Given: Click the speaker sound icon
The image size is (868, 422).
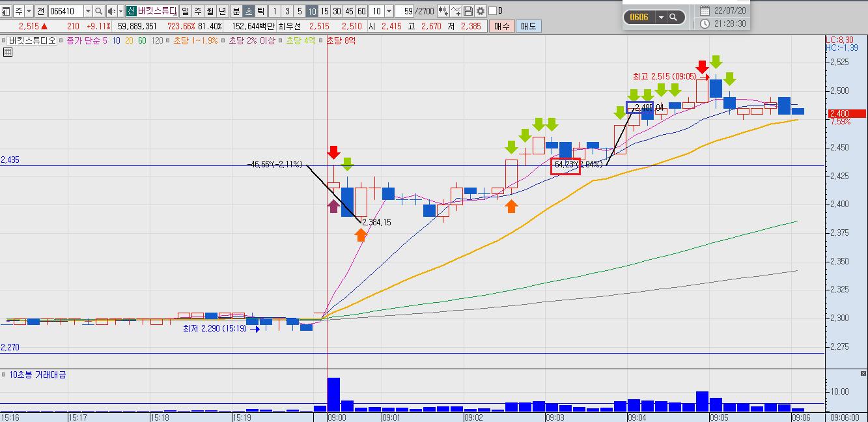Looking at the screenshot, I should click(112, 11).
